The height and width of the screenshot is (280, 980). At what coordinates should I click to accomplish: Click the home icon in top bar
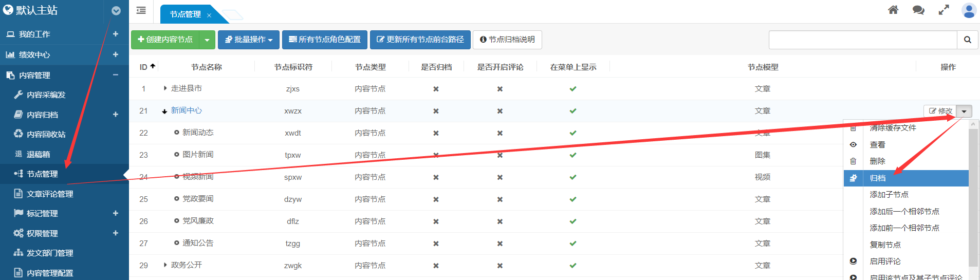pyautogui.click(x=893, y=10)
